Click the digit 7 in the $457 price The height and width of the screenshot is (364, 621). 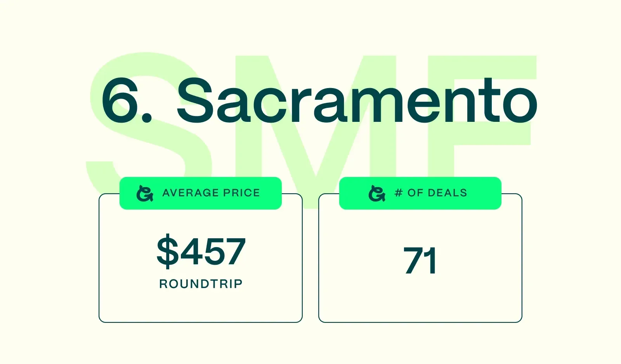[x=234, y=251]
